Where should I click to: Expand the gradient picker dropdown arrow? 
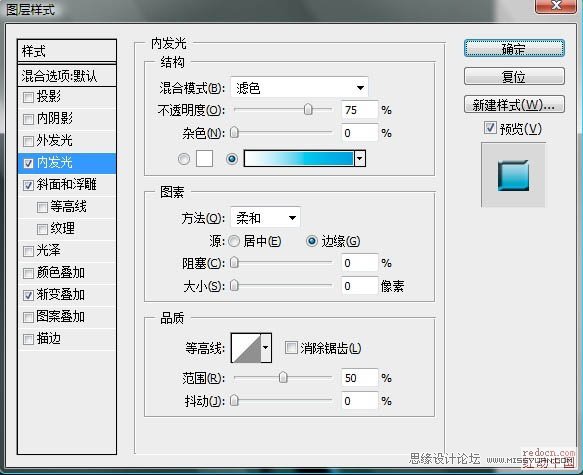360,158
